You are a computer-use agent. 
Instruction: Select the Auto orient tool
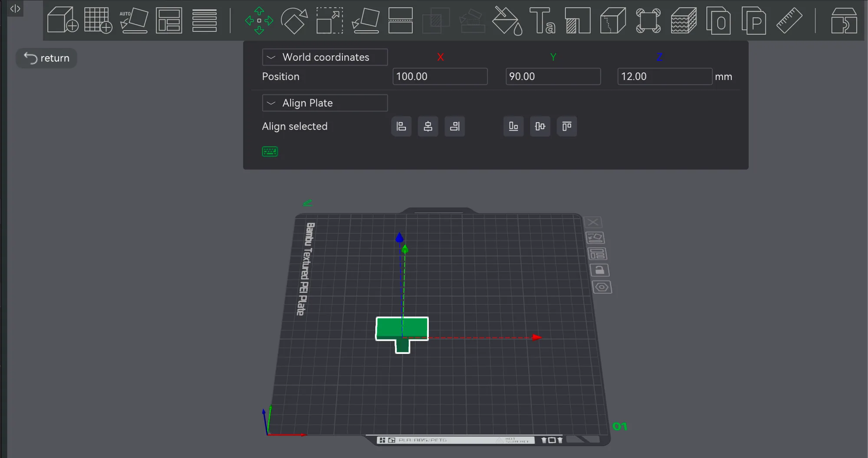tap(134, 20)
